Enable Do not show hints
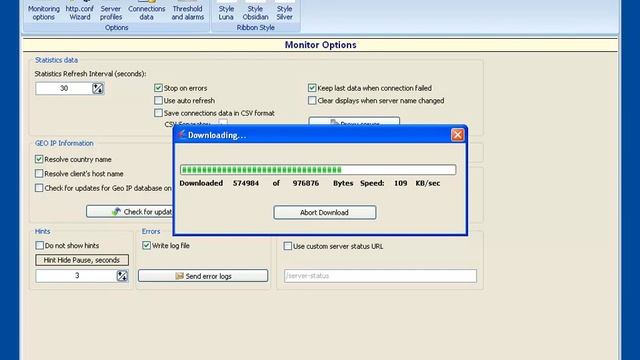 click(x=40, y=245)
